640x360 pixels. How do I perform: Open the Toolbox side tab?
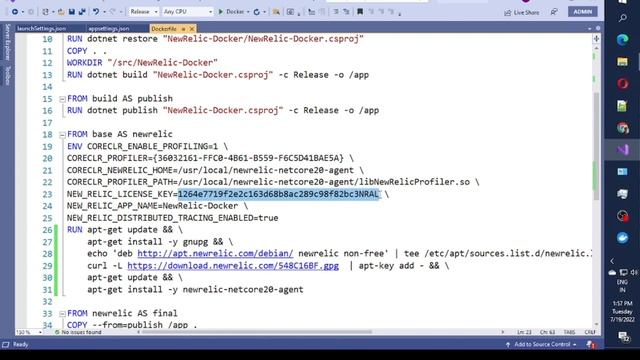[7, 76]
